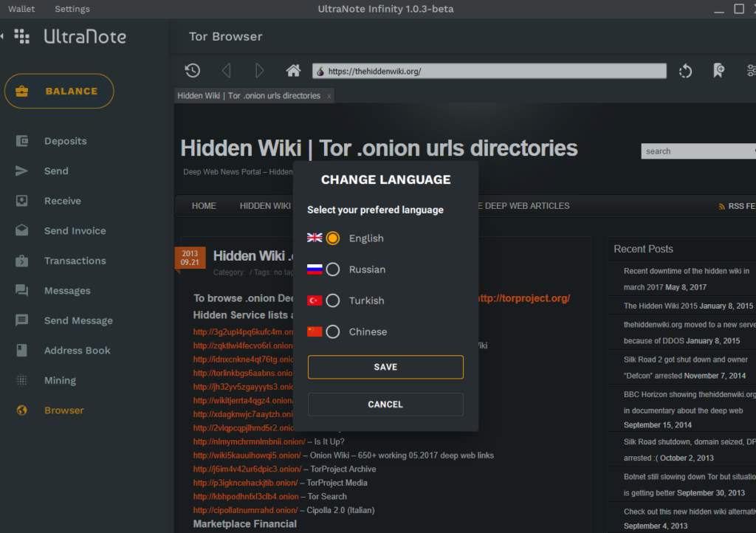The width and height of the screenshot is (756, 533).
Task: Click the Turkish flag icon
Action: coord(315,300)
